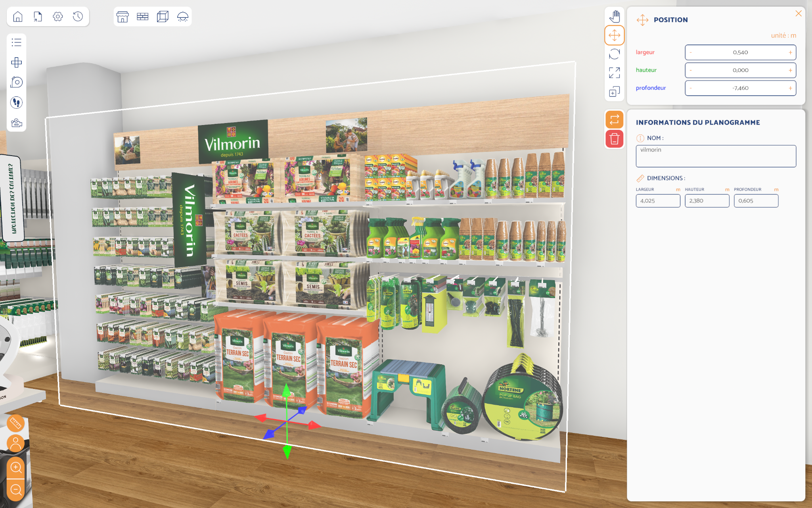Select the move position tool
Image resolution: width=812 pixels, height=508 pixels.
(x=615, y=35)
